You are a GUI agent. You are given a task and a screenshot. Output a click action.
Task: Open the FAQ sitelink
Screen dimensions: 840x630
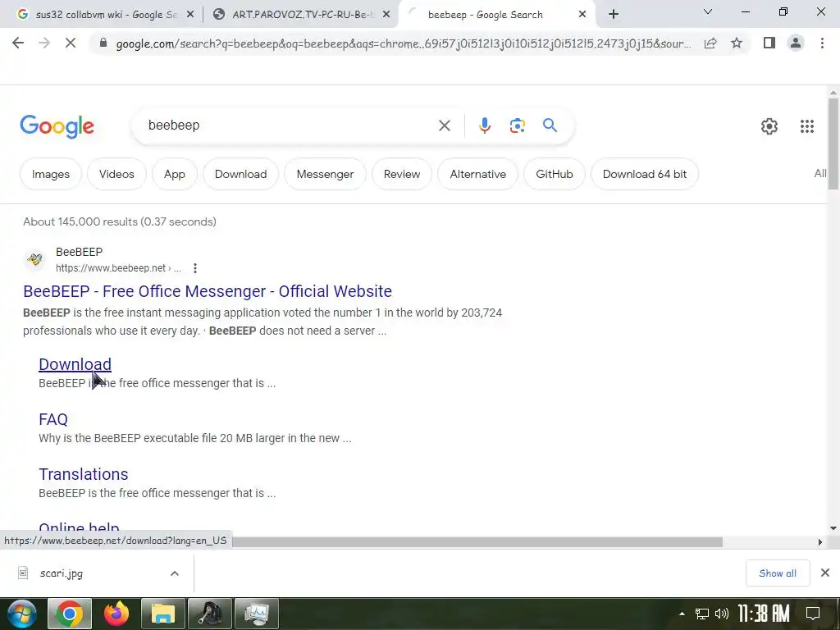coord(53,419)
